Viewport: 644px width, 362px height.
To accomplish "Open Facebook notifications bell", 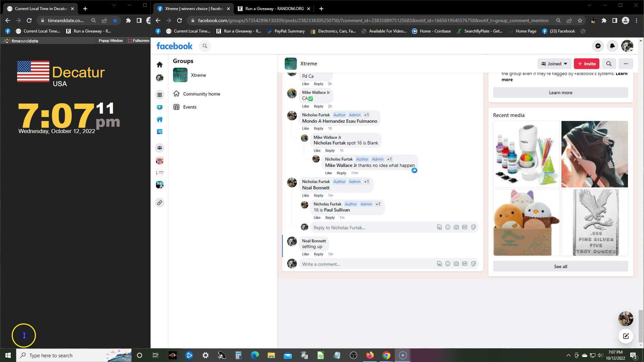I will pos(612,46).
